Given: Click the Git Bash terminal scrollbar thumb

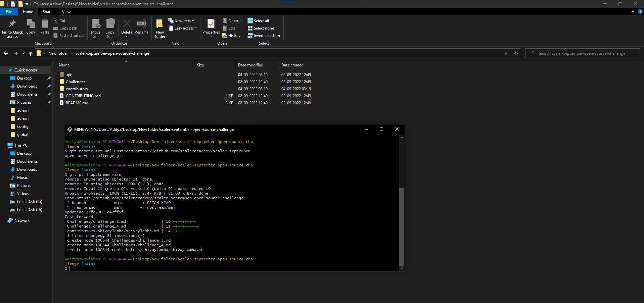Looking at the screenshot, I should (402, 227).
